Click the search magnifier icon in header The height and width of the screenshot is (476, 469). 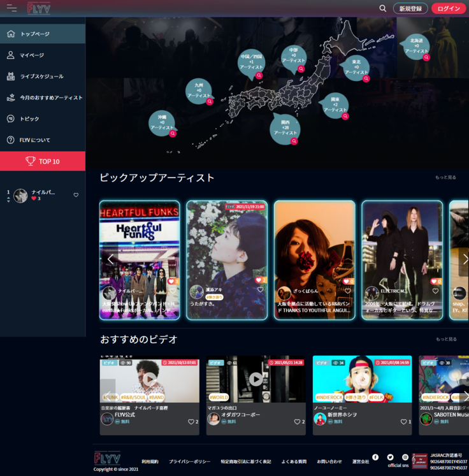pos(383,8)
